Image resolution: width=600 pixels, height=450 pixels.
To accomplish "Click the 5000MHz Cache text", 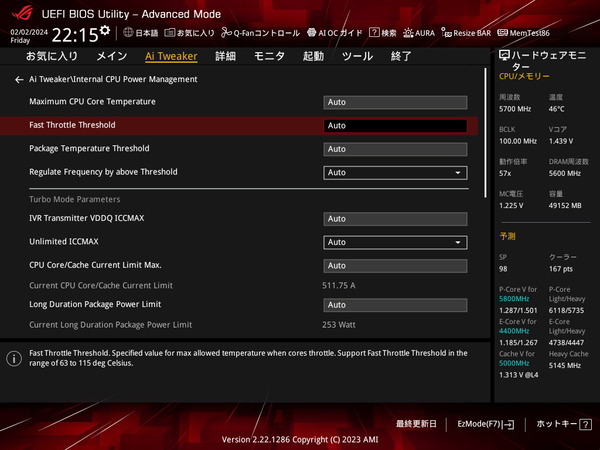I will (514, 363).
